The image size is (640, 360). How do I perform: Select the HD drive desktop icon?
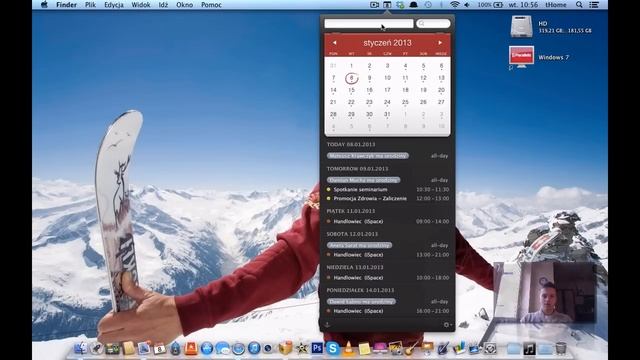[x=521, y=27]
